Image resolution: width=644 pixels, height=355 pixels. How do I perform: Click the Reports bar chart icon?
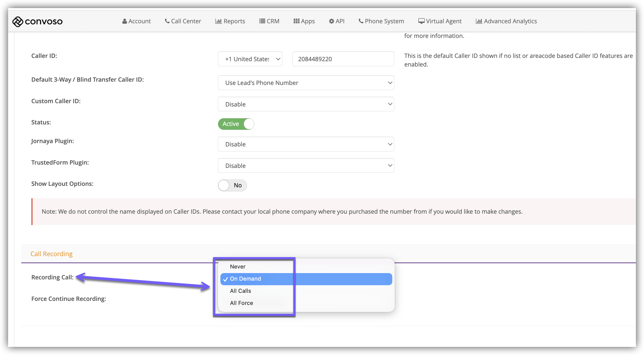tap(218, 21)
